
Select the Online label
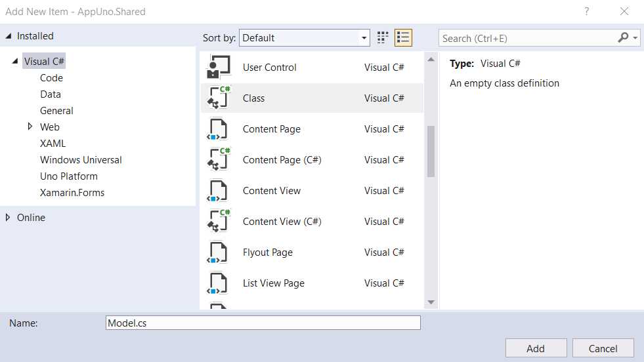click(32, 217)
